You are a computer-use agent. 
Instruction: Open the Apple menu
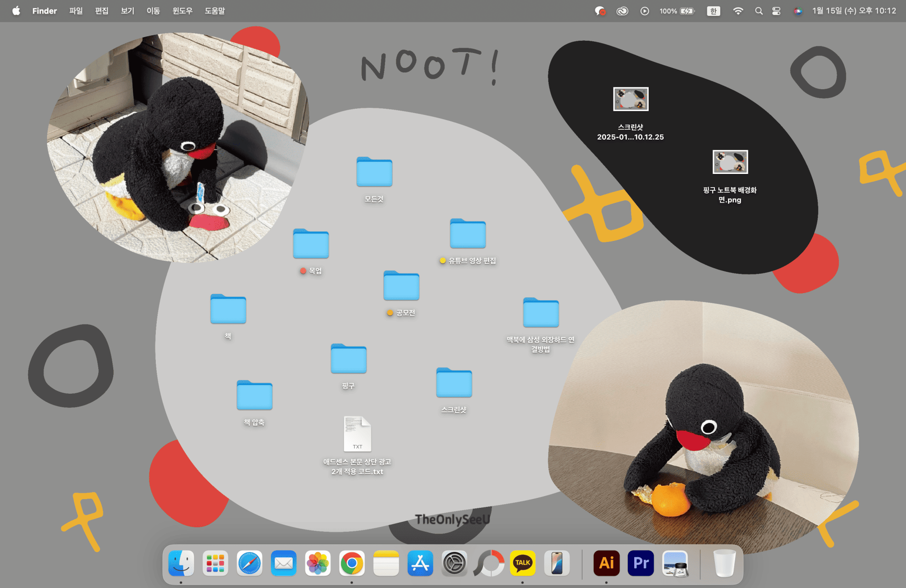click(x=16, y=11)
